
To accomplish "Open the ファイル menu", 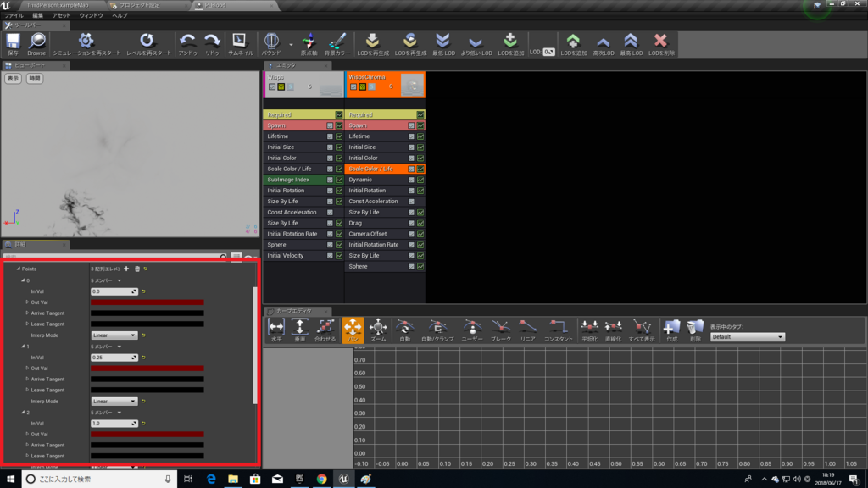I will point(14,15).
